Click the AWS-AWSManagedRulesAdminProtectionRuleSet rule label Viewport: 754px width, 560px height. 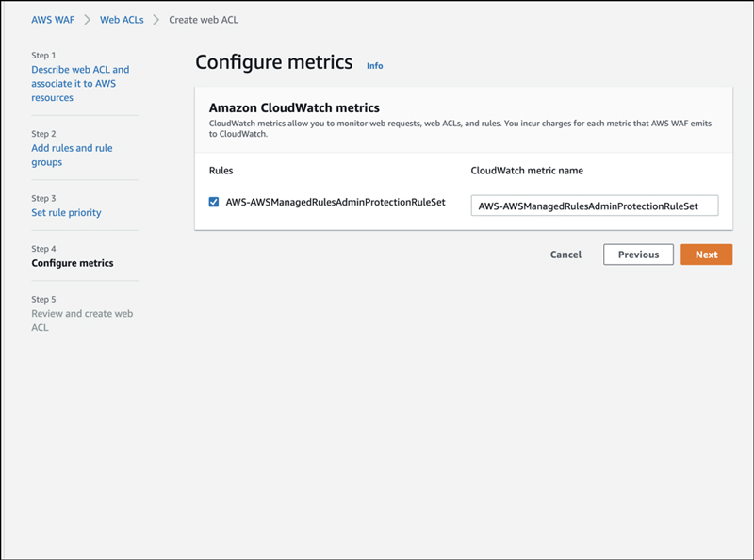click(335, 202)
